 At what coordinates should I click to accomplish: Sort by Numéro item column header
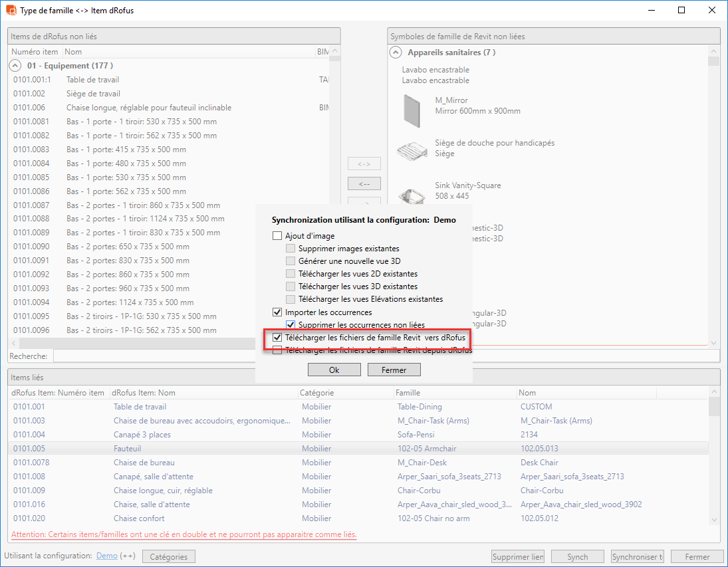35,52
